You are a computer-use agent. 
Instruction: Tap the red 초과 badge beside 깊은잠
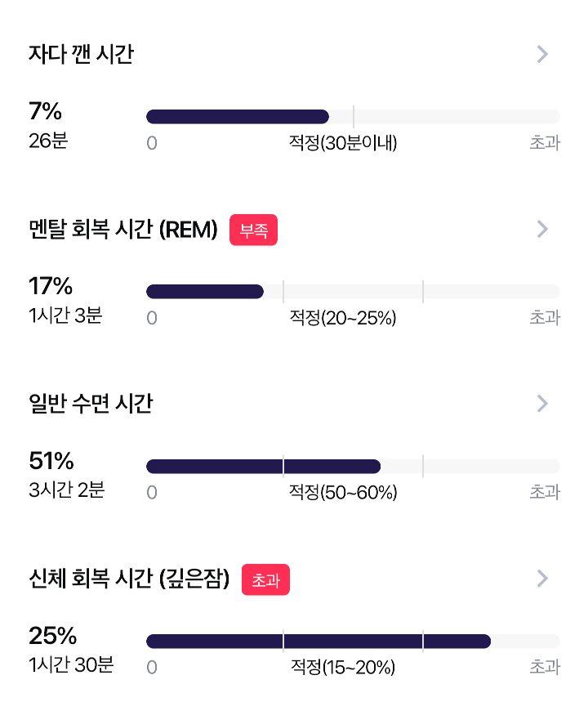[x=265, y=579]
